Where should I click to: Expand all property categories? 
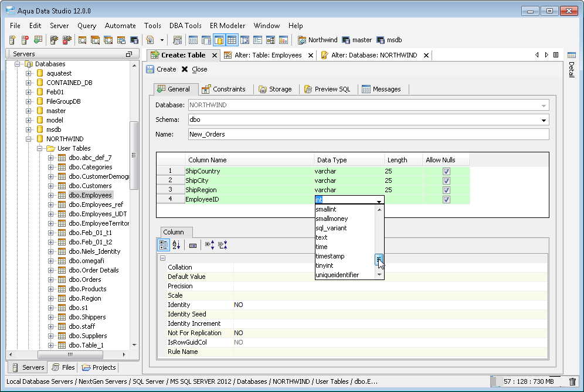[209, 246]
